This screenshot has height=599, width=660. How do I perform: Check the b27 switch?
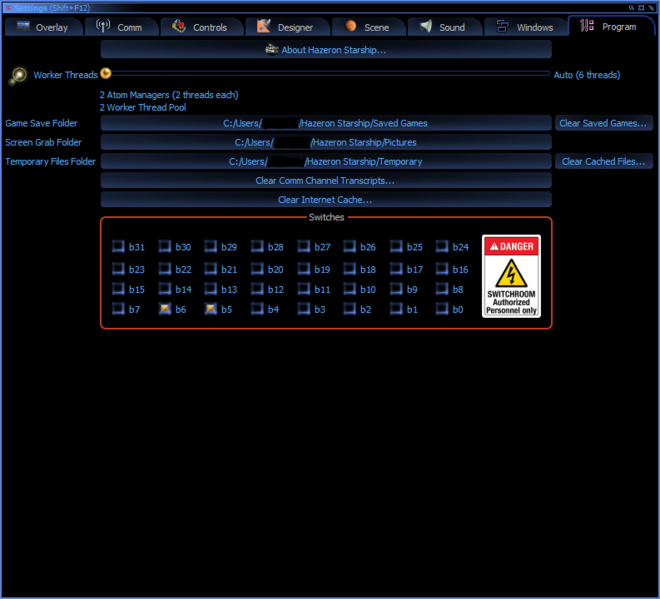click(303, 246)
